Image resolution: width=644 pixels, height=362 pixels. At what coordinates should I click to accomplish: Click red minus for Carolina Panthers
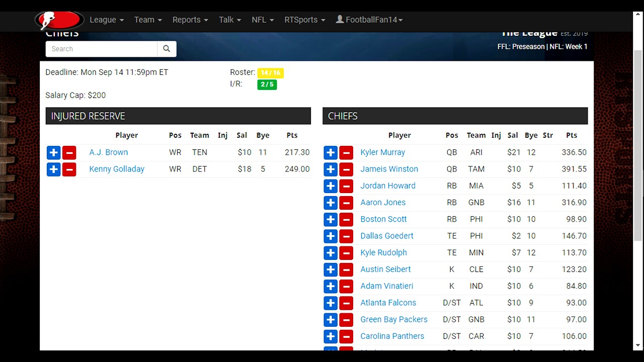(346, 336)
